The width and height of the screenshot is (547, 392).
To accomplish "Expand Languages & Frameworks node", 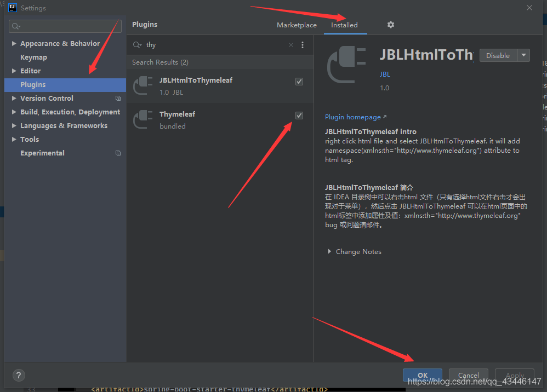I will click(14, 125).
